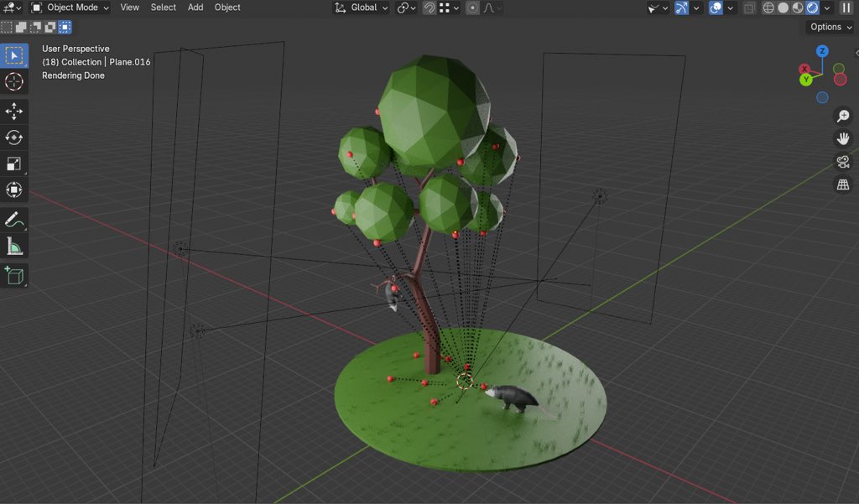Image resolution: width=859 pixels, height=504 pixels.
Task: Open the View menu
Action: [130, 8]
